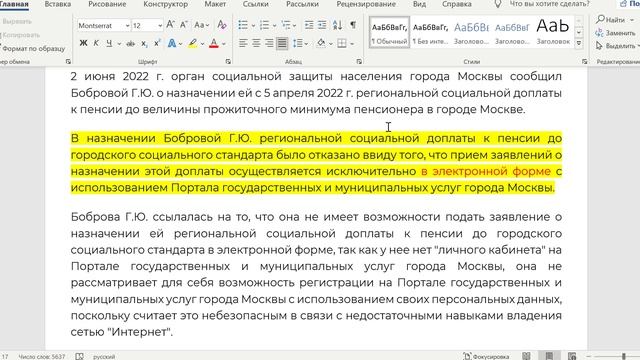Image resolution: width=640 pixels, height=360 pixels.
Task: Adjust the zoom slider in status bar
Action: click(624, 356)
